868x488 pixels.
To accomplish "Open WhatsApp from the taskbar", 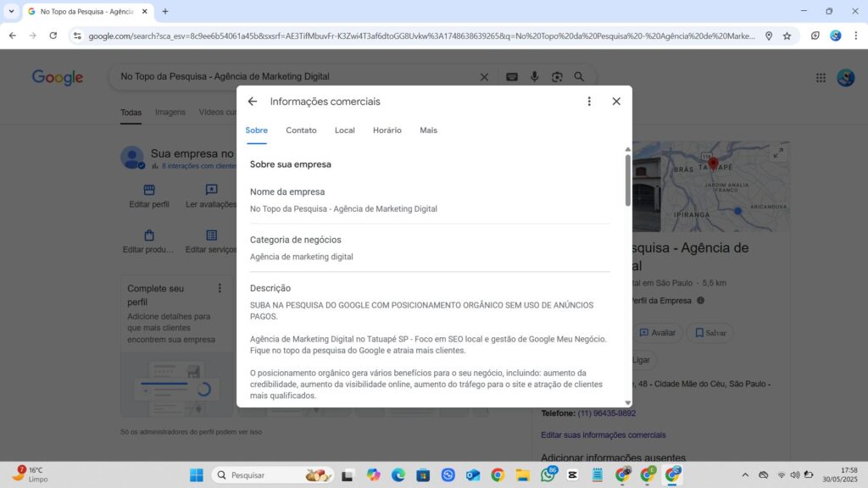I will click(x=548, y=474).
